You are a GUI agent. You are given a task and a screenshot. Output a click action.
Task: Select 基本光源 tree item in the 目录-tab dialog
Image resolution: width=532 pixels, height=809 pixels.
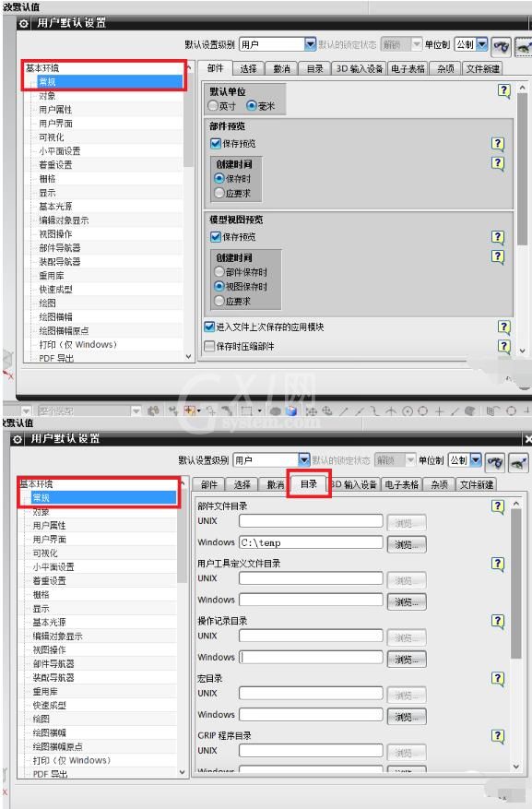coord(50,623)
